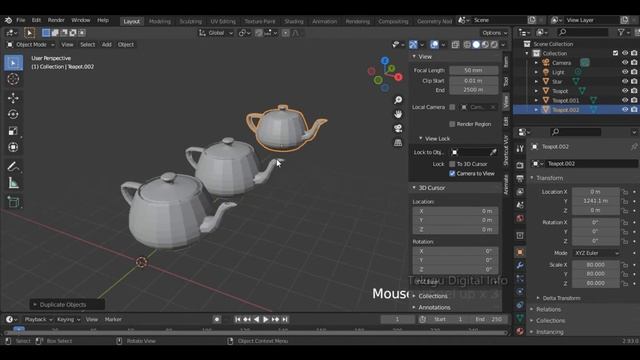The width and height of the screenshot is (640, 360).
Task: Hide Camera using its eye icon
Action: (625, 63)
